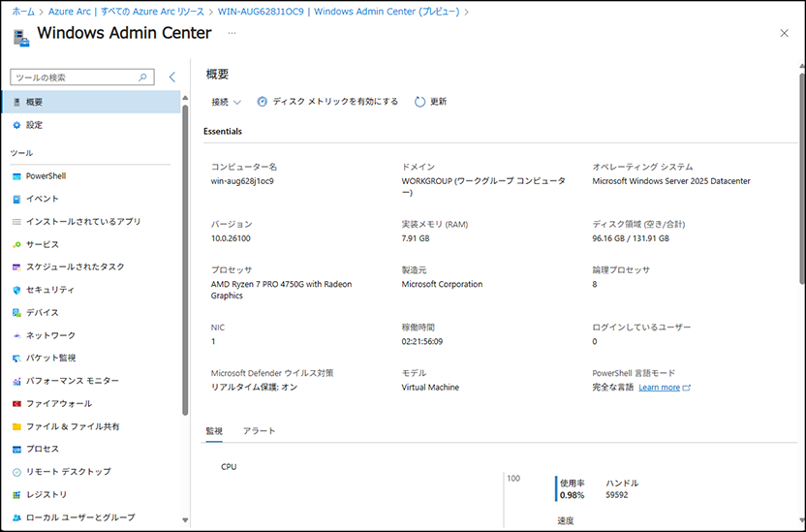Click the リアルタイム保護: オン status text

pyautogui.click(x=254, y=388)
